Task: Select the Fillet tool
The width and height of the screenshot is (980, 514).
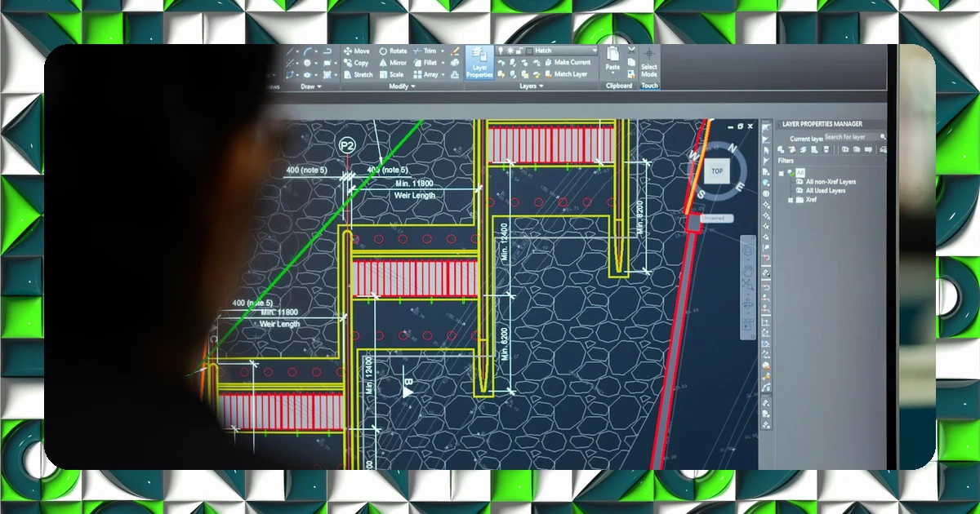Action: tap(425, 63)
